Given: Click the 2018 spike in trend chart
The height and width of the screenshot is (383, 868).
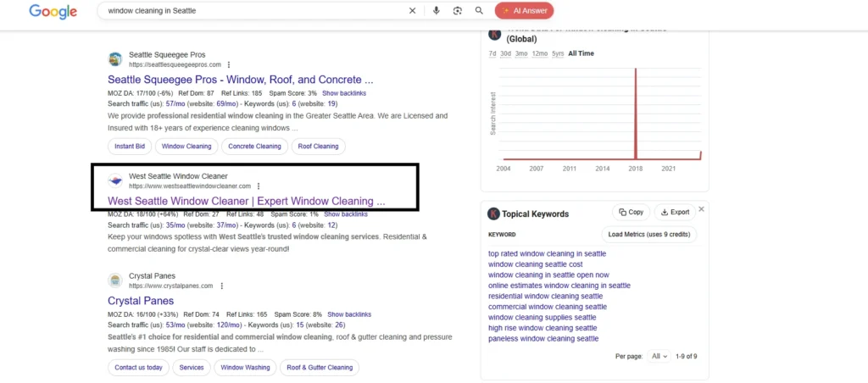Looking at the screenshot, I should tap(636, 114).
